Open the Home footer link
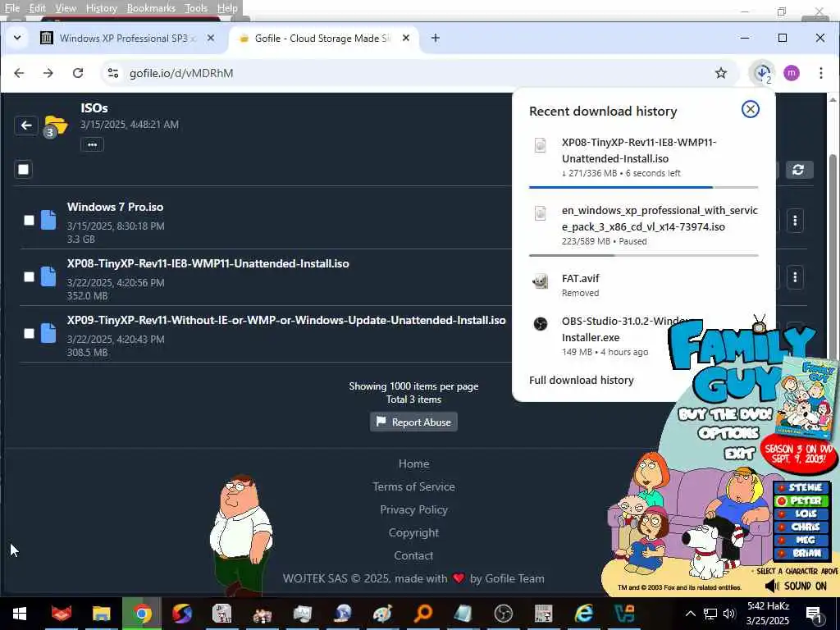Image resolution: width=840 pixels, height=630 pixels. click(413, 464)
